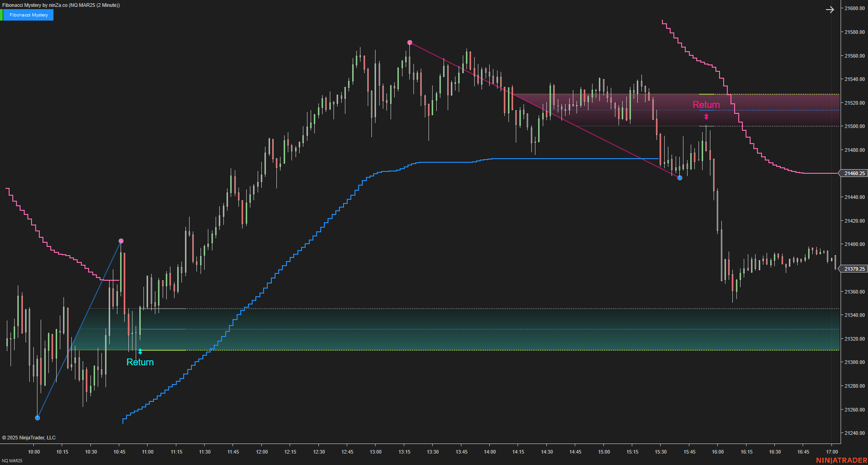Click the scroll-to-latest-bar arrow icon
The width and height of the screenshot is (868, 465).
830,9
